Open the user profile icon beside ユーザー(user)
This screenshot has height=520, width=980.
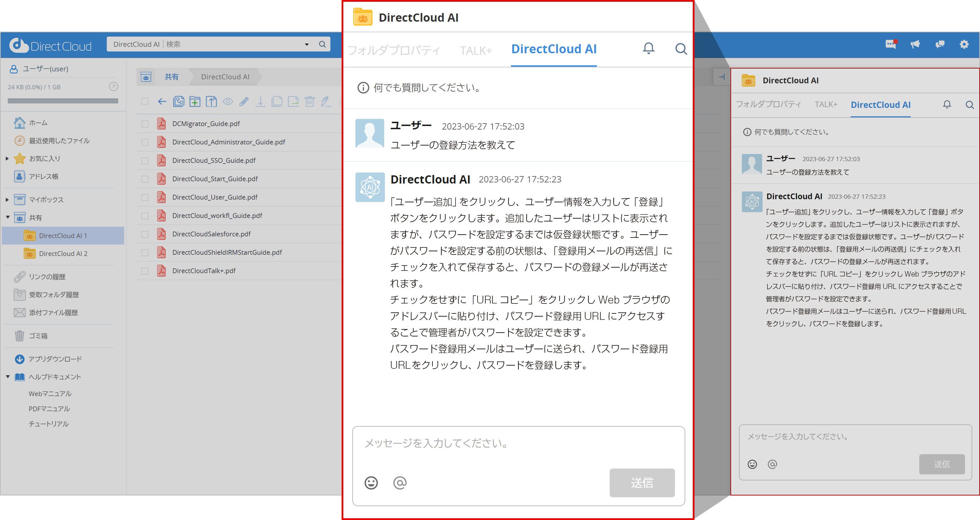(14, 69)
